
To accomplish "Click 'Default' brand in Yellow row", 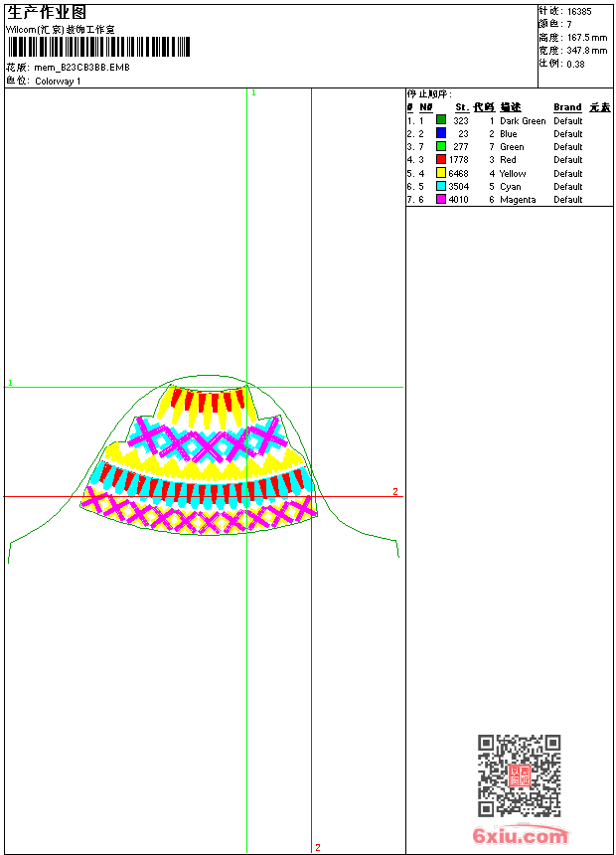I will point(568,174).
